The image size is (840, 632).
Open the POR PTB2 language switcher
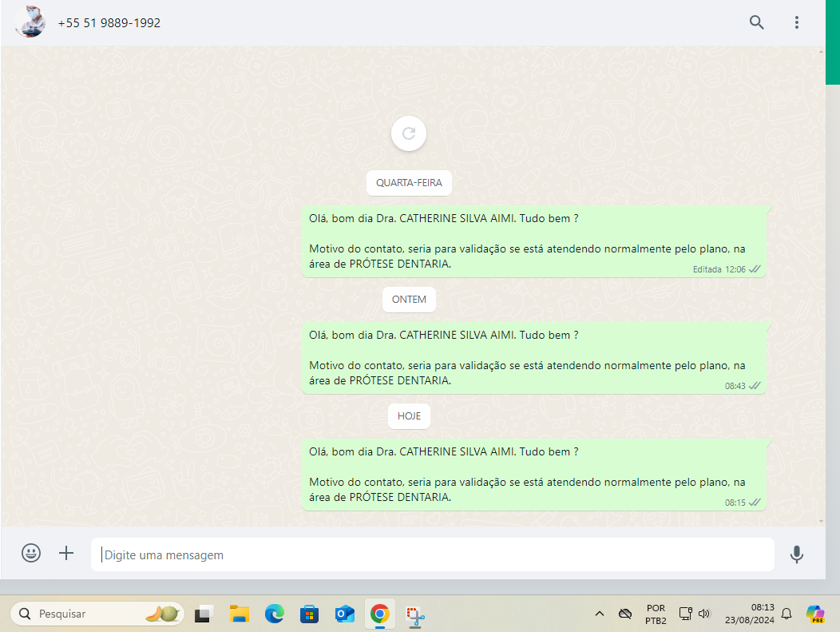pos(656,614)
